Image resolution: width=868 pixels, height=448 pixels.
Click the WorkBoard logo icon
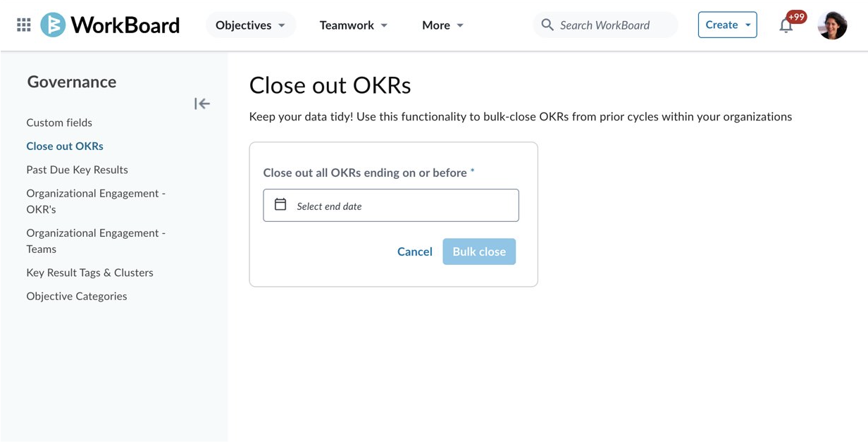(x=53, y=25)
